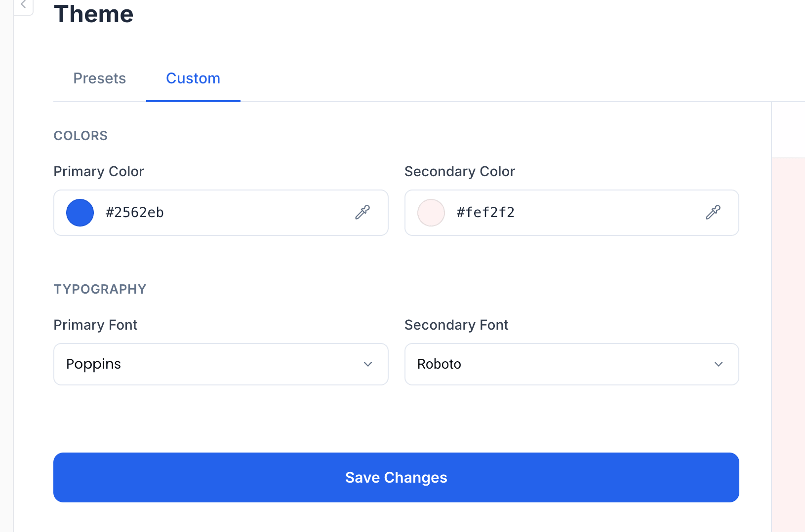Click the Primary Color input box
This screenshot has height=532, width=805.
click(x=220, y=212)
